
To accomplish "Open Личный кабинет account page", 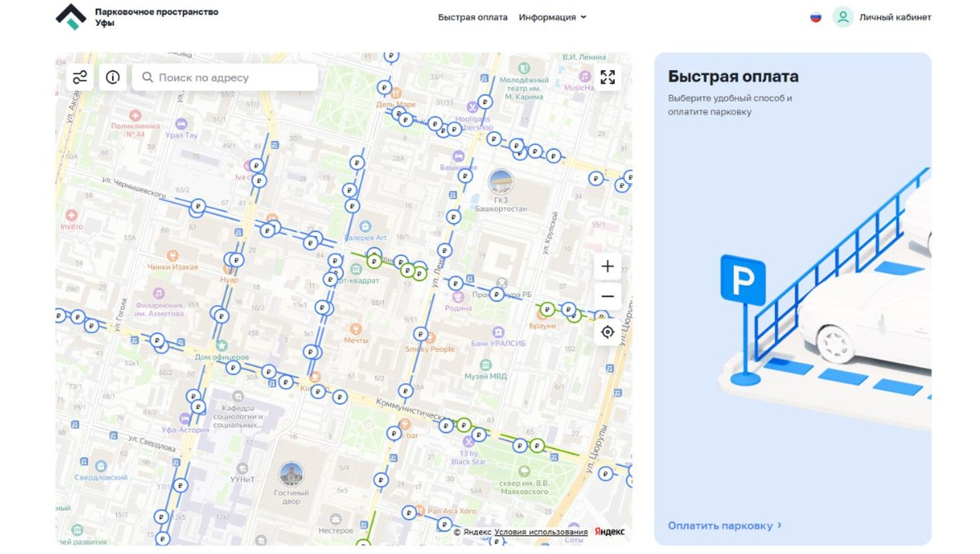I will (894, 17).
